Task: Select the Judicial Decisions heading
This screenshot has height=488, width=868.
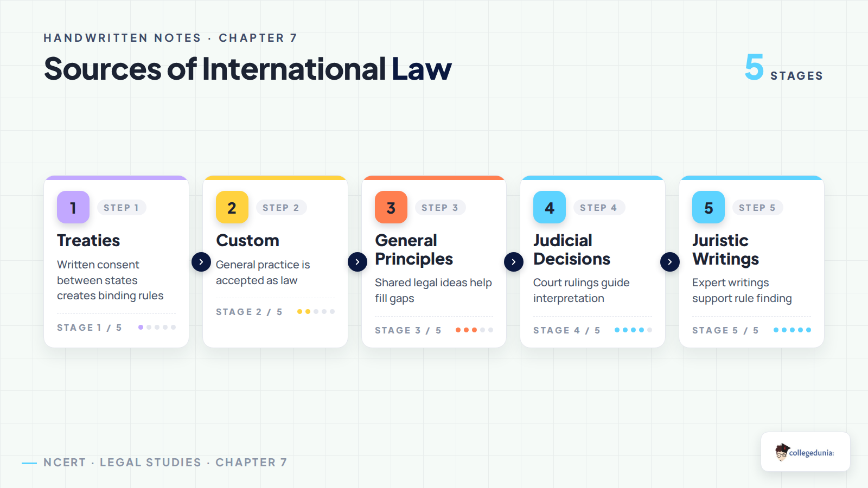Action: point(572,249)
